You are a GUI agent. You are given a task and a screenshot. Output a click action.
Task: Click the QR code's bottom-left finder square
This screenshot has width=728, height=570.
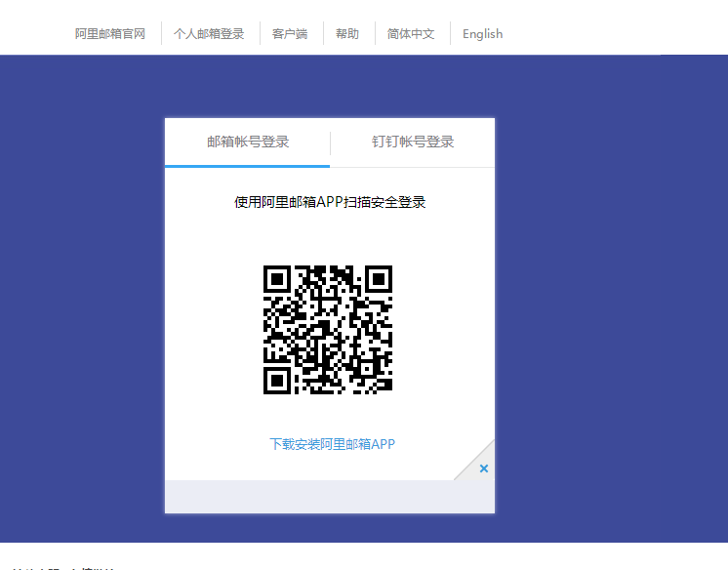278,379
